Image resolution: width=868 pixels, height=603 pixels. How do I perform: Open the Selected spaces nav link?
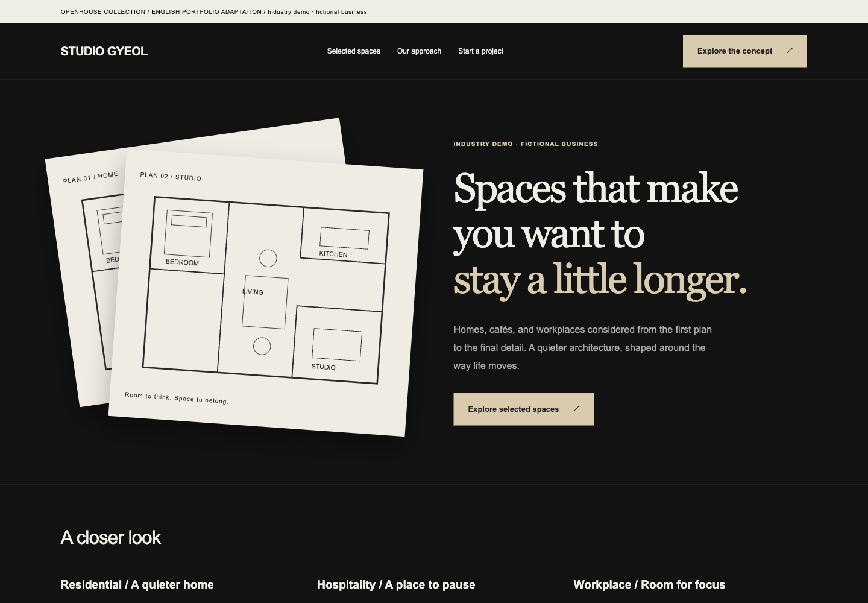(x=354, y=51)
